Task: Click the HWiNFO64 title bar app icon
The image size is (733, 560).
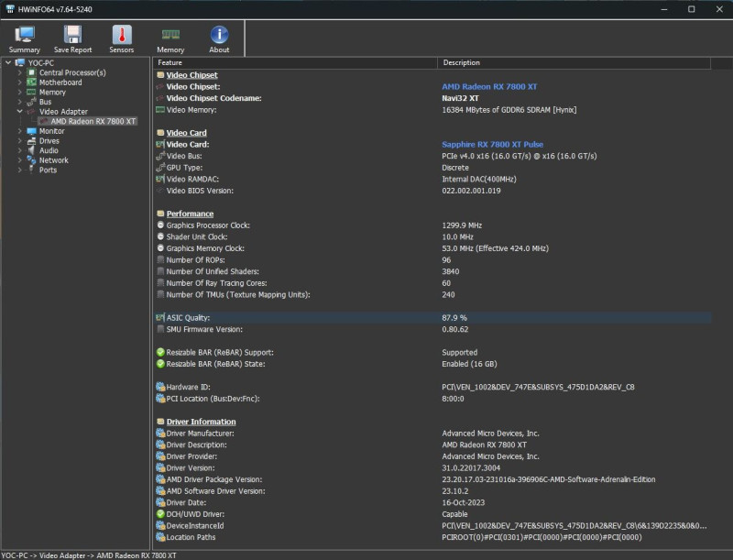Action: coord(10,9)
